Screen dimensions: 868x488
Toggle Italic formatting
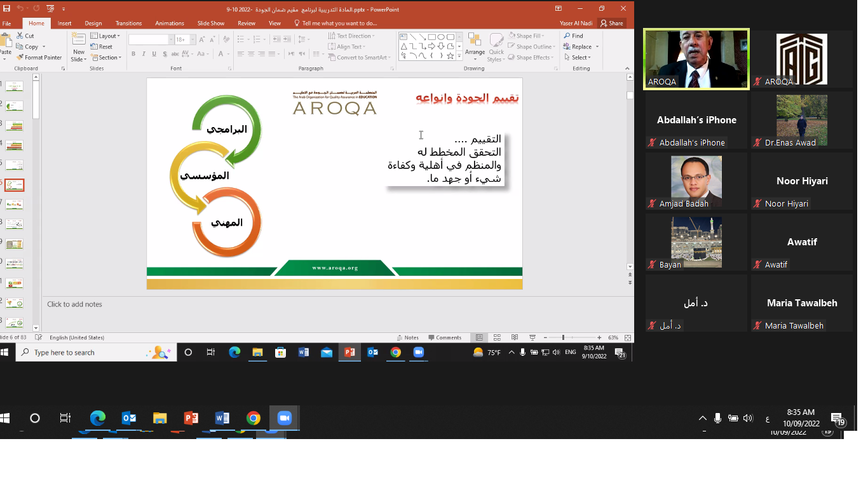point(144,54)
